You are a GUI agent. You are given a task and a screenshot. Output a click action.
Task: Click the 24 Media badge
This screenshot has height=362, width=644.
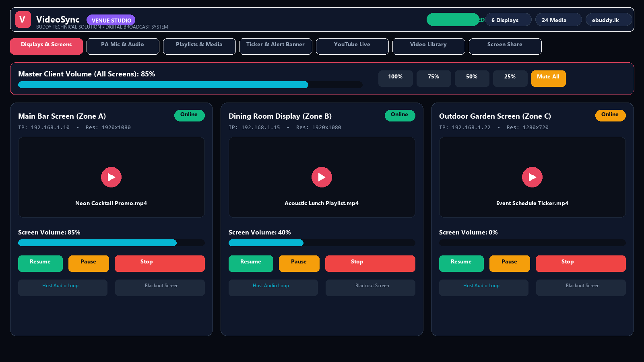click(559, 20)
